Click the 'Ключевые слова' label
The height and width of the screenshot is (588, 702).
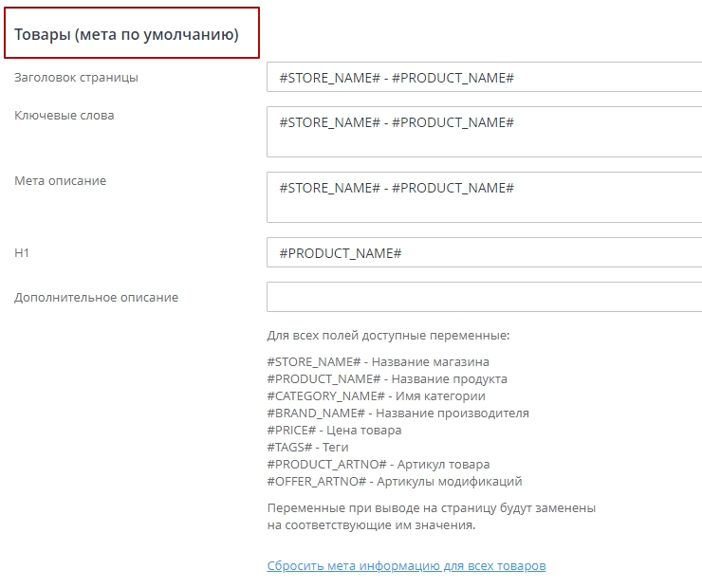pyautogui.click(x=64, y=116)
